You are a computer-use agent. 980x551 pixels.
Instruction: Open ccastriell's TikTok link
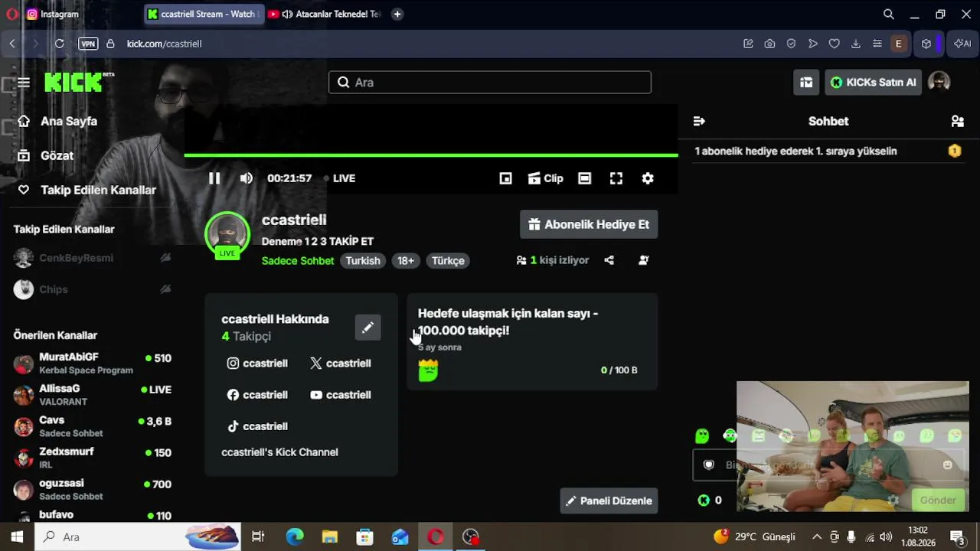click(257, 426)
